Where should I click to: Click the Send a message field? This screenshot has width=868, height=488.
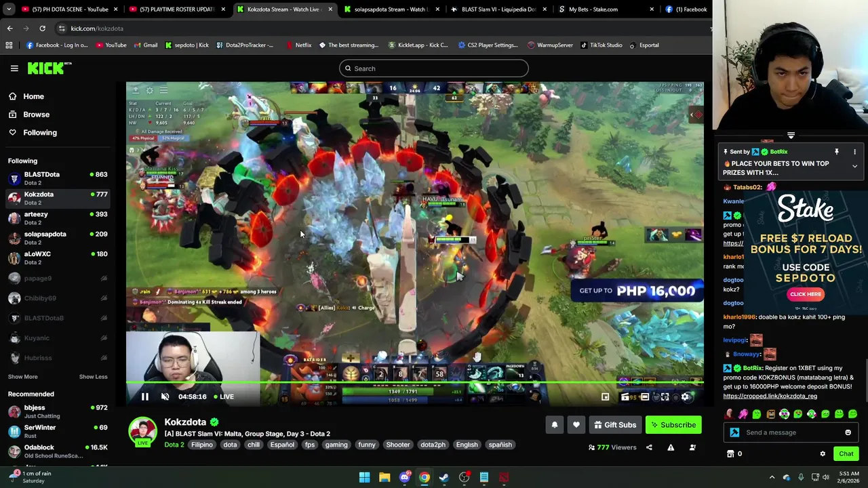point(790,432)
